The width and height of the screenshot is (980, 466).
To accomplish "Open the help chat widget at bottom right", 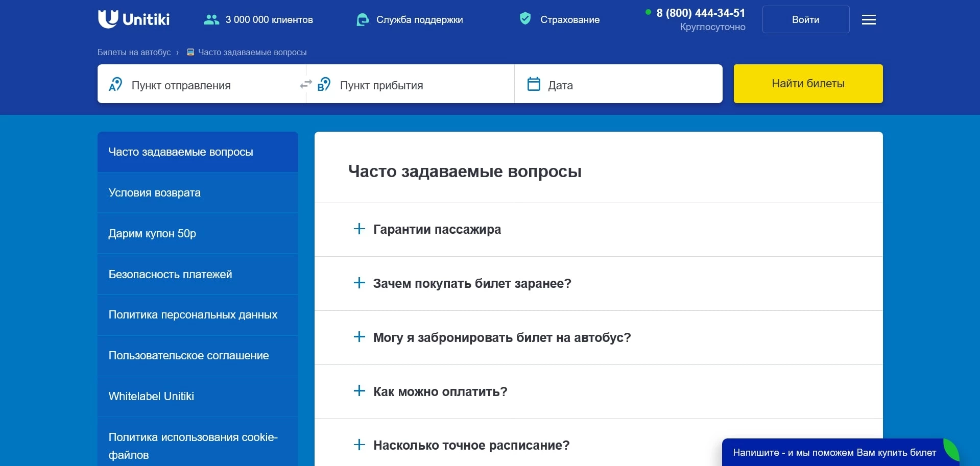I will coord(836,453).
